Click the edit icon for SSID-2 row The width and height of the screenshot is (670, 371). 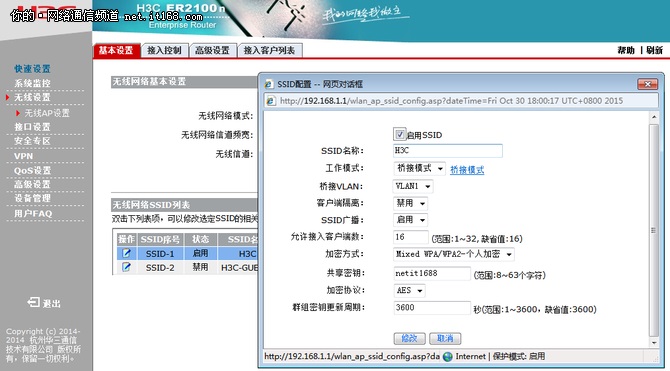pos(126,268)
